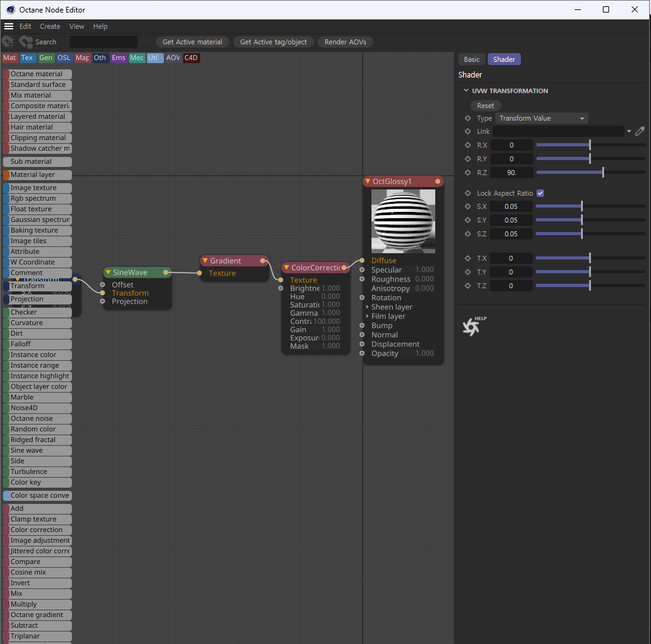This screenshot has height=644, width=651.
Task: Click the R.Z keyframe diamond icon
Action: pyautogui.click(x=467, y=173)
